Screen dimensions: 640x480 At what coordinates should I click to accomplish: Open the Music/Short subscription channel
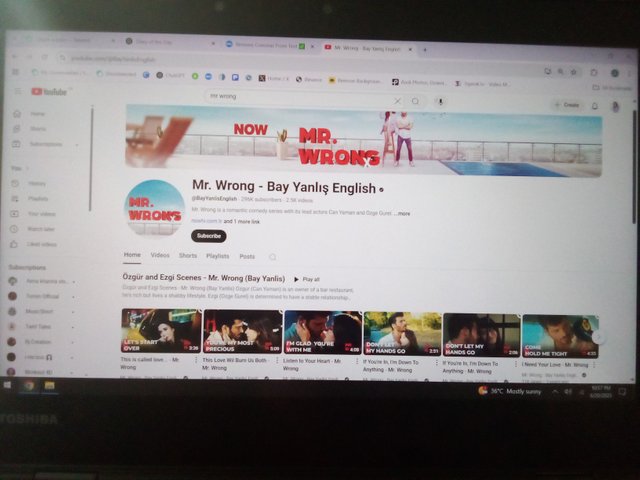coord(37,311)
